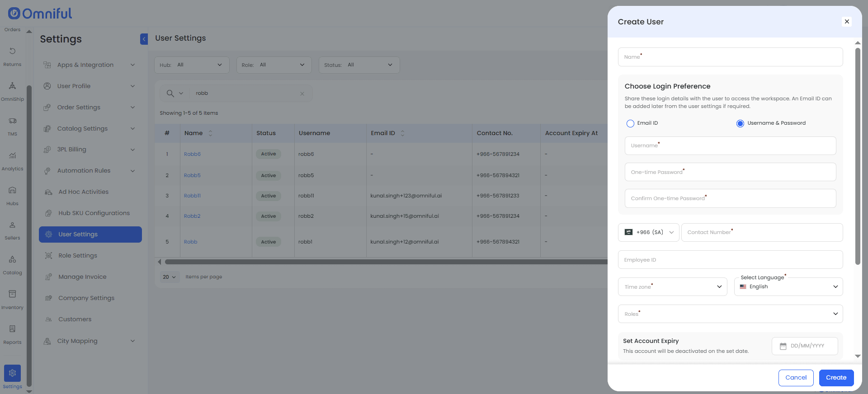
Task: Clear the 'robb' search text
Action: (302, 94)
